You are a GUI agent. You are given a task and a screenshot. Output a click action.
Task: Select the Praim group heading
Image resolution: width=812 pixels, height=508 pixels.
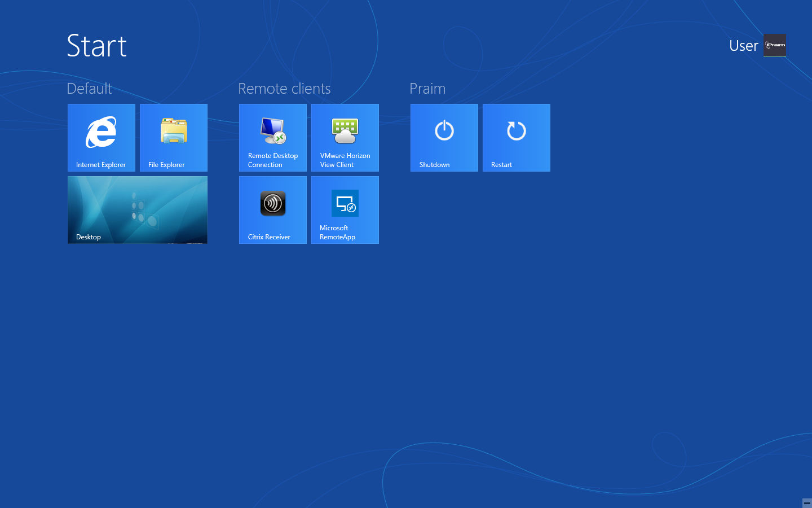(427, 89)
